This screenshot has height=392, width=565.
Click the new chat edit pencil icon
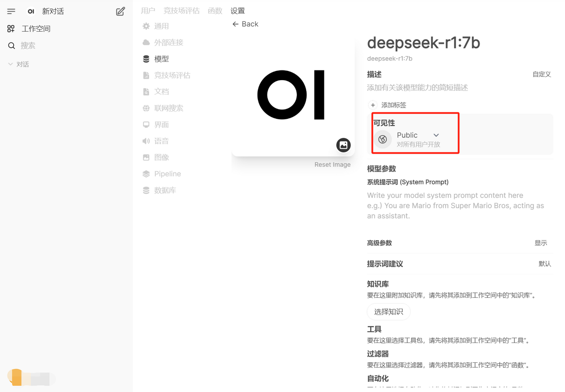click(x=120, y=11)
